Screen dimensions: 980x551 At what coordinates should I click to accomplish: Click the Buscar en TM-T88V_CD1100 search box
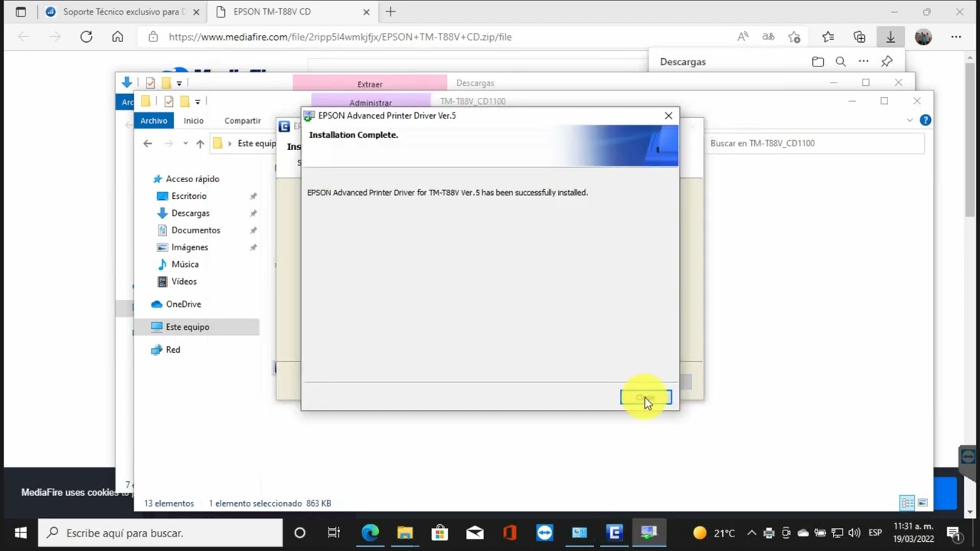tap(815, 143)
